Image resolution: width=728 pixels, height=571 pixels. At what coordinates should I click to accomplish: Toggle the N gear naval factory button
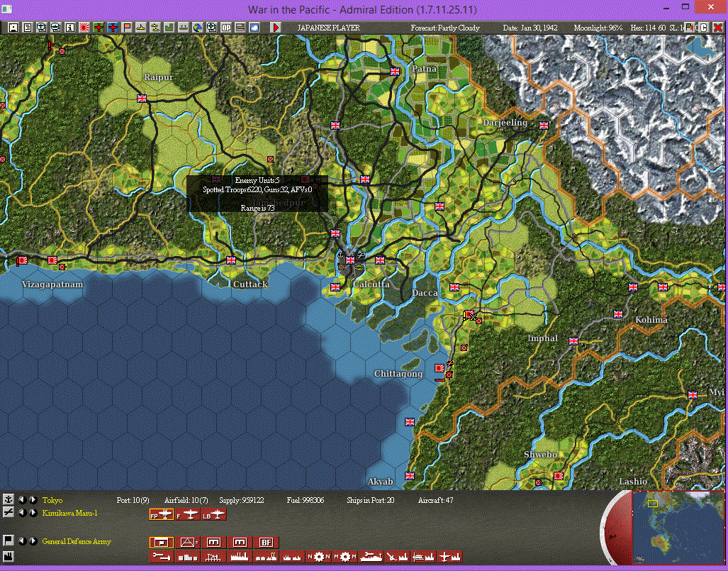(318, 557)
